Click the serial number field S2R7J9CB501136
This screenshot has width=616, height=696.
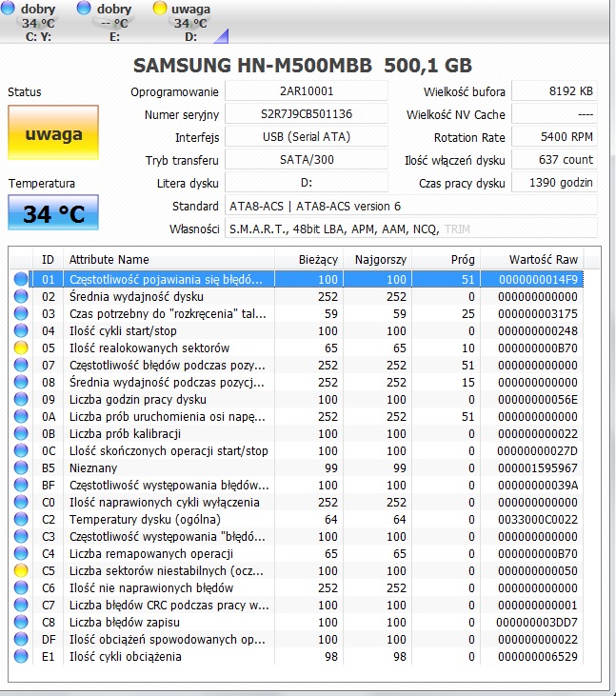coord(307,114)
